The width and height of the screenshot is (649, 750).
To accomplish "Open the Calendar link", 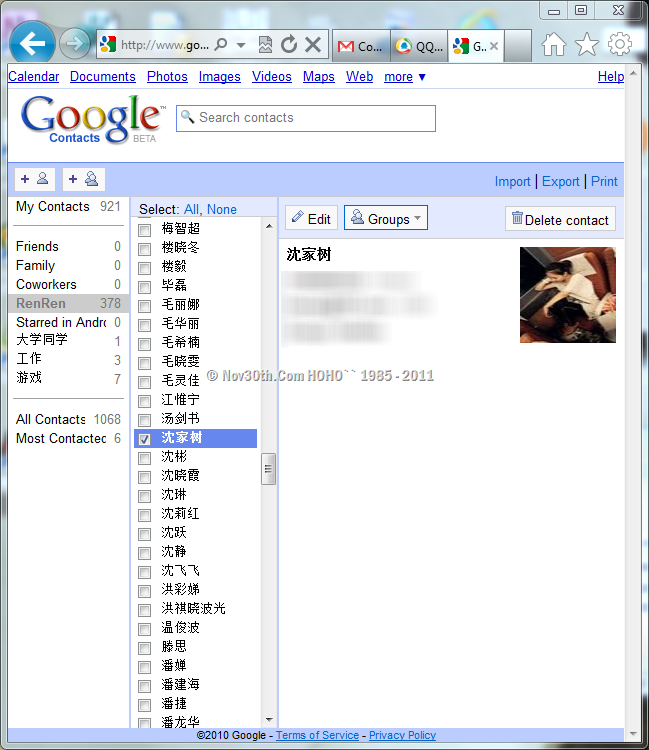I will tap(33, 77).
